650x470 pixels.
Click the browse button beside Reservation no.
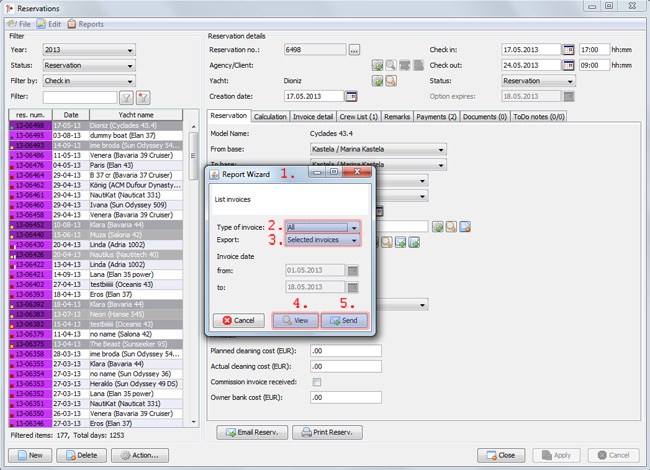pyautogui.click(x=354, y=50)
